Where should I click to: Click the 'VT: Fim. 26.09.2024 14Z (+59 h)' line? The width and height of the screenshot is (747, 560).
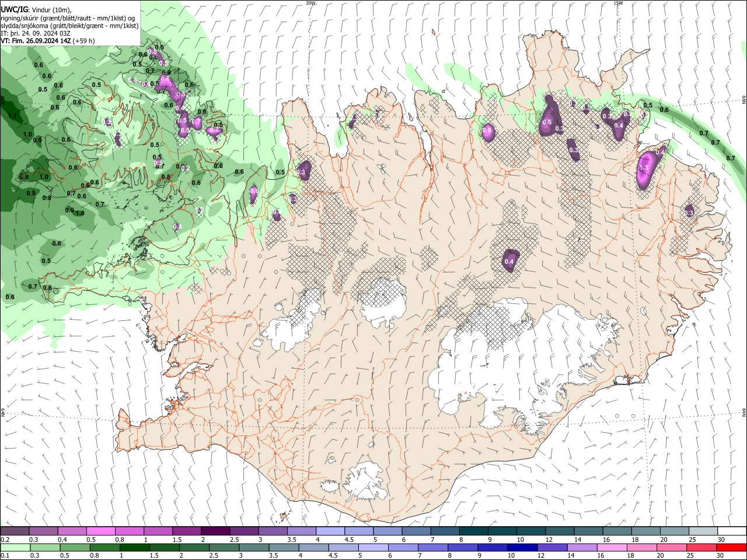(47, 41)
